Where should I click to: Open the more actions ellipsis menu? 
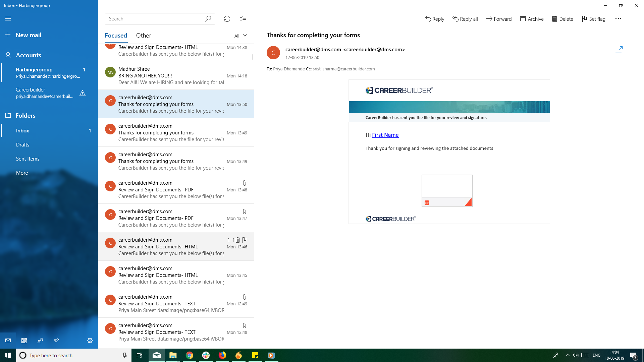pos(618,19)
